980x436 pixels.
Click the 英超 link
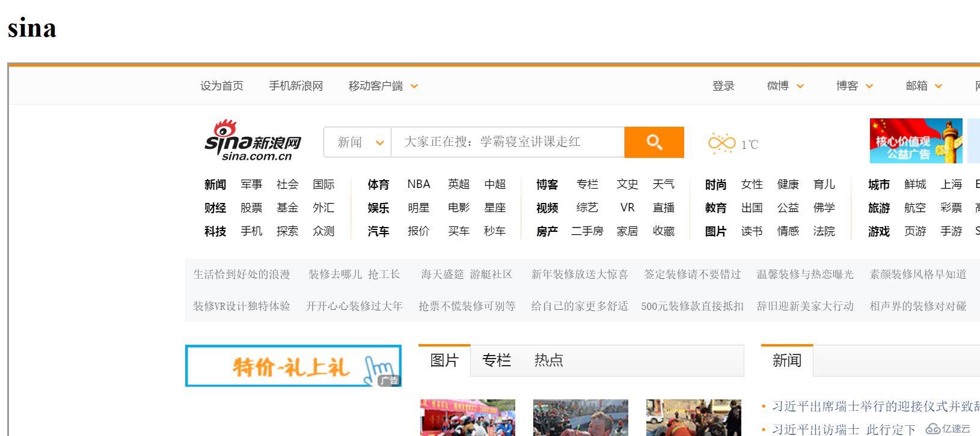(x=459, y=184)
